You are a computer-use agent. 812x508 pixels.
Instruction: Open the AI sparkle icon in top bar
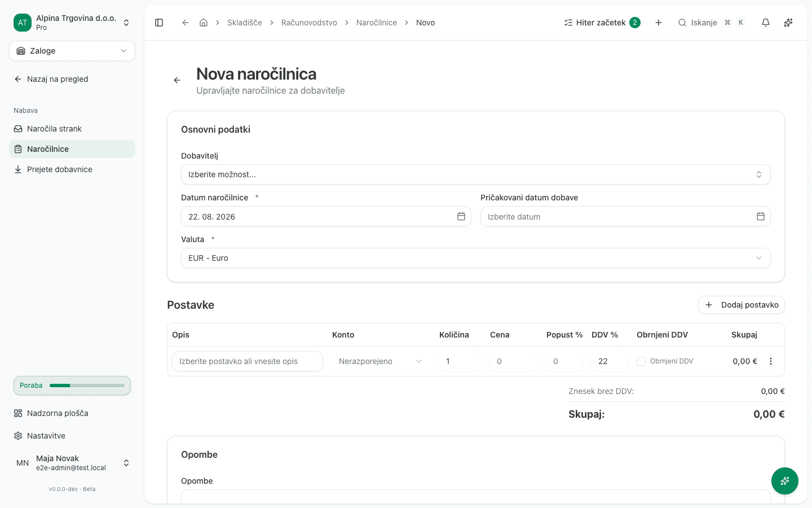[x=788, y=23]
